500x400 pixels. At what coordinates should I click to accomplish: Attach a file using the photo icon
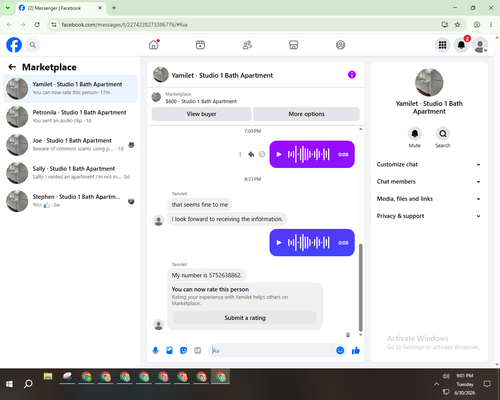tap(169, 350)
